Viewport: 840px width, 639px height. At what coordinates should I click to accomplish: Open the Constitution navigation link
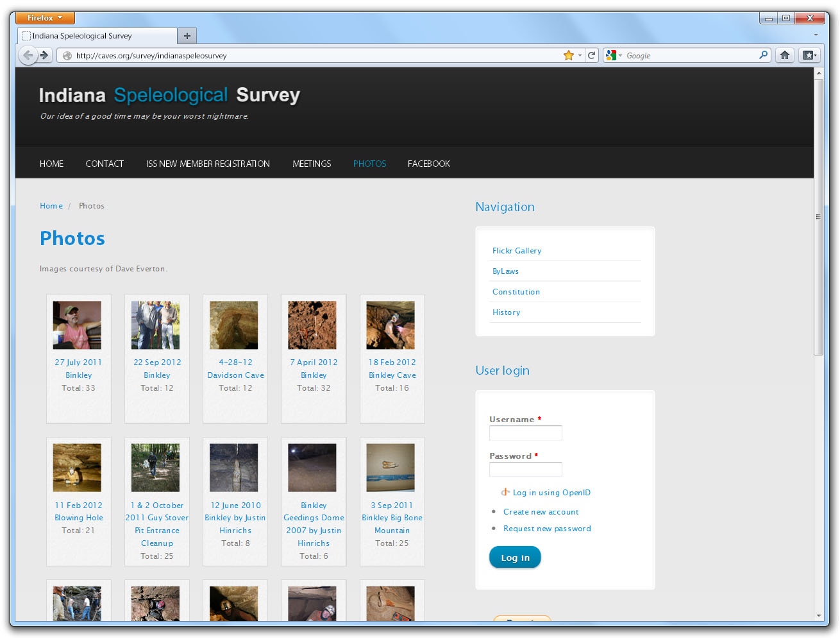(516, 292)
